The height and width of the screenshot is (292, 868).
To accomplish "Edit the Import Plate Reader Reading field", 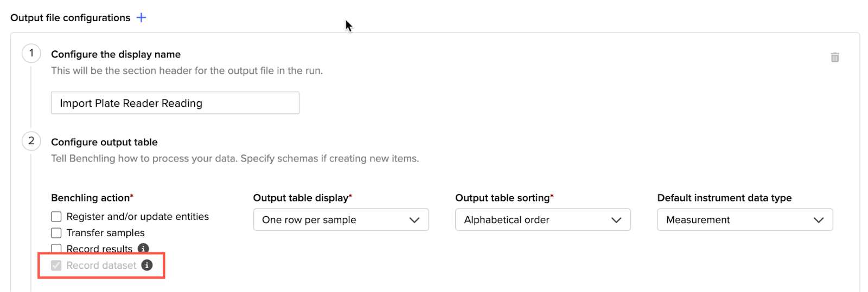I will [x=175, y=103].
